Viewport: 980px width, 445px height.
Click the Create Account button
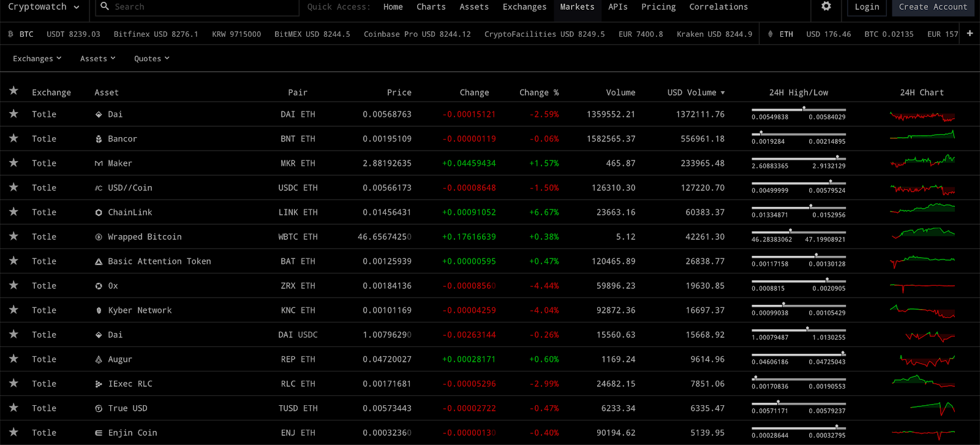click(933, 7)
